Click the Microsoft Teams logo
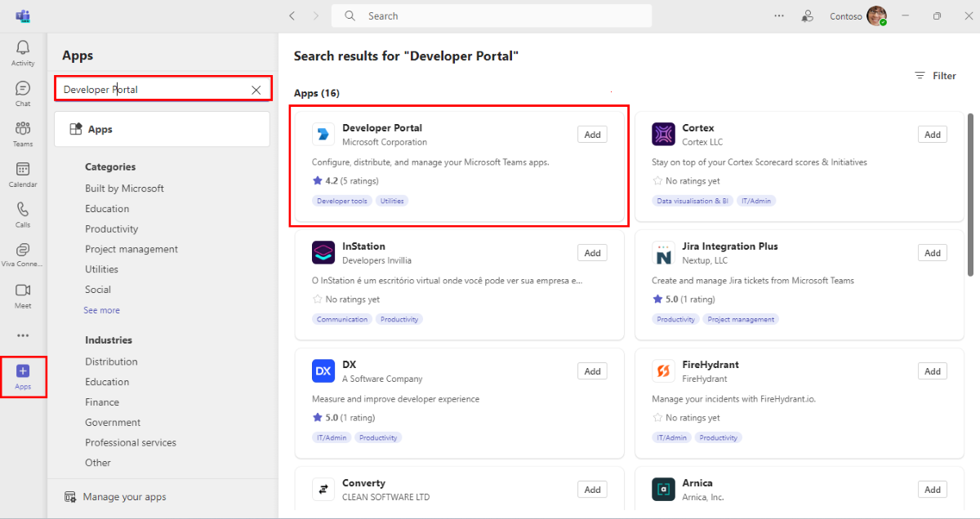Image resolution: width=980 pixels, height=519 pixels. [x=23, y=16]
